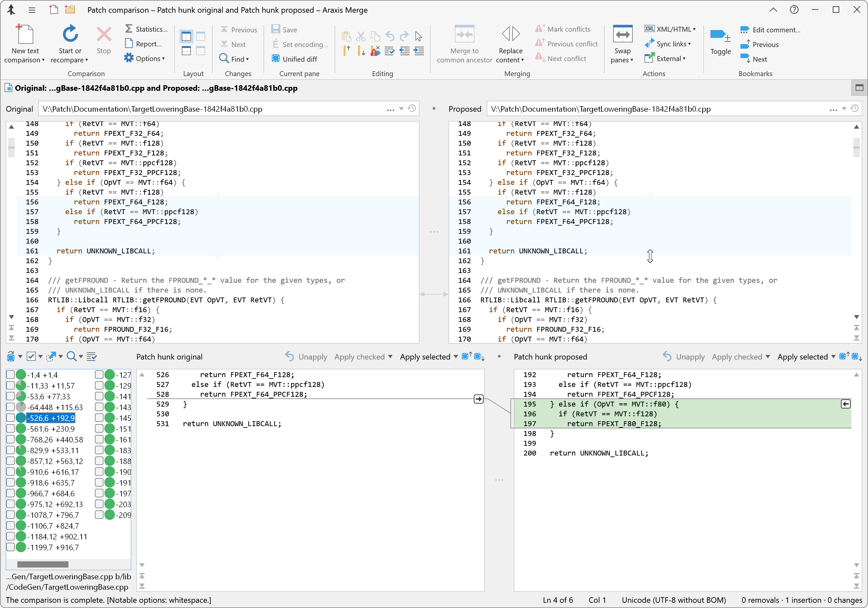Check the -526,6 +192,9 hunk checkbox
868x608 pixels.
point(10,418)
